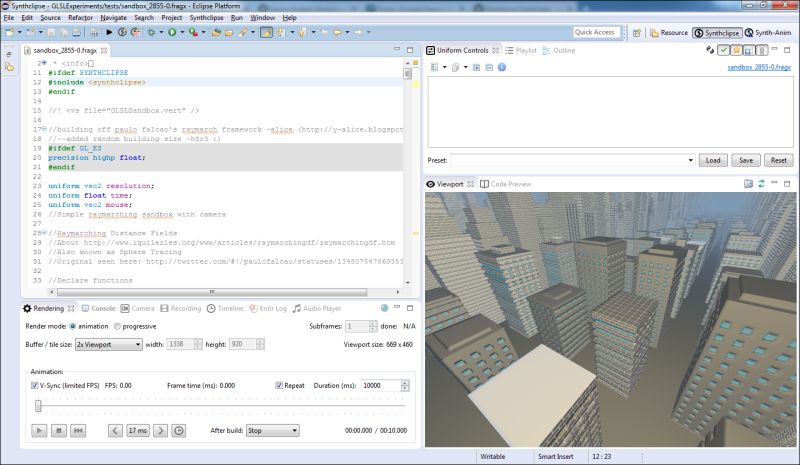Image resolution: width=800 pixels, height=465 pixels.
Task: Click the editor horizontal scrollbar
Action: pos(212,292)
